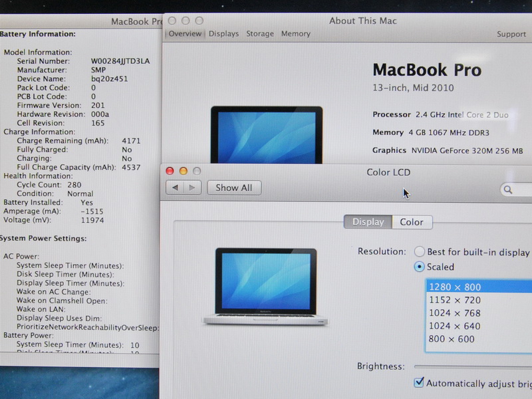Open Support in About This Mac
Image resolution: width=532 pixels, height=399 pixels.
pyautogui.click(x=511, y=34)
